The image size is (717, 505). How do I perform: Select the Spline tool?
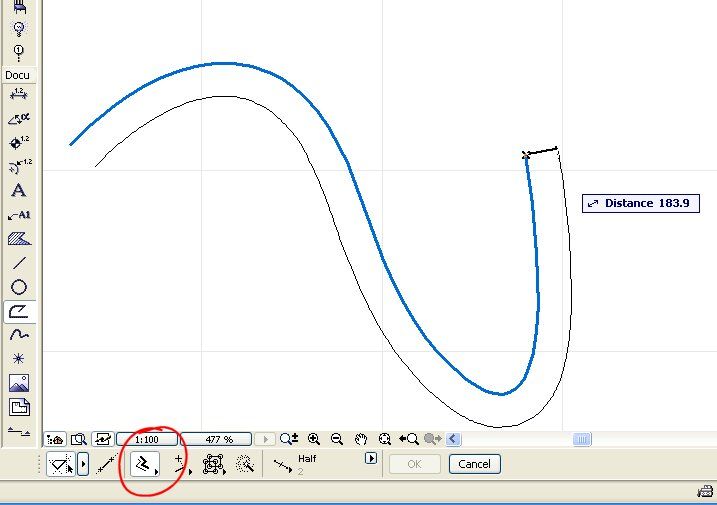click(19, 335)
